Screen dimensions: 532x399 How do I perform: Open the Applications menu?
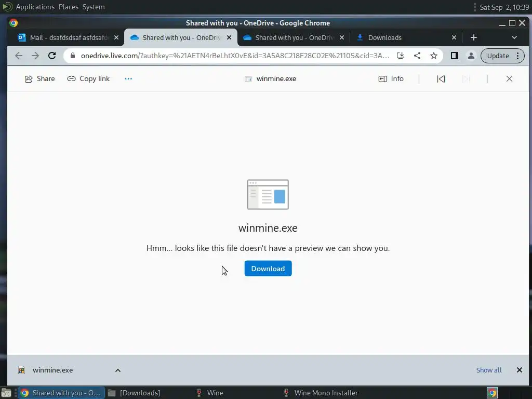pos(35,7)
